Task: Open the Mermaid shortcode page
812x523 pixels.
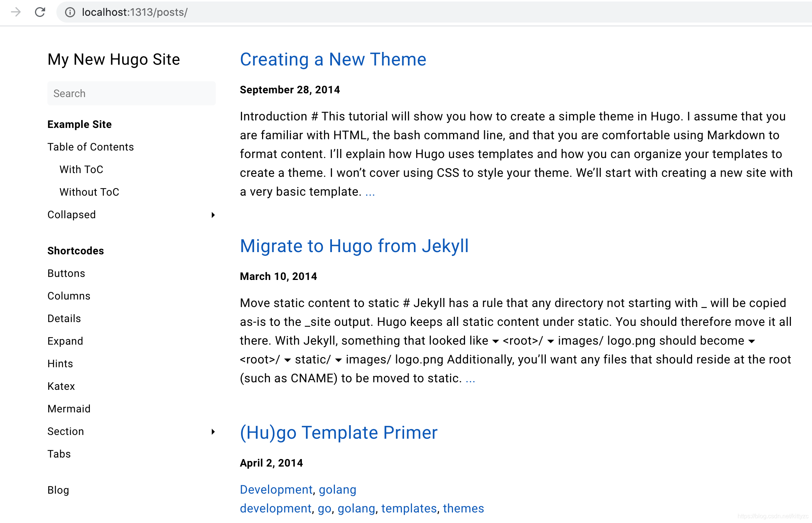Action: point(69,409)
